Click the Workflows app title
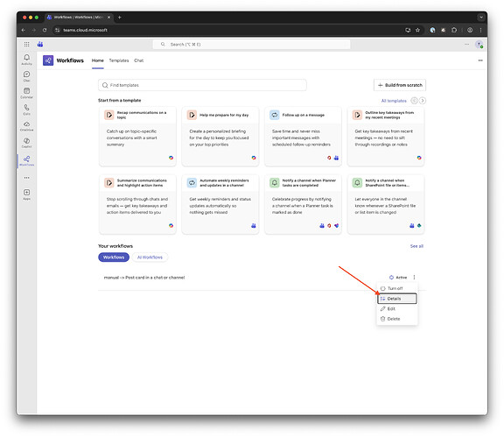Viewport: 504px width, 437px height. (70, 60)
